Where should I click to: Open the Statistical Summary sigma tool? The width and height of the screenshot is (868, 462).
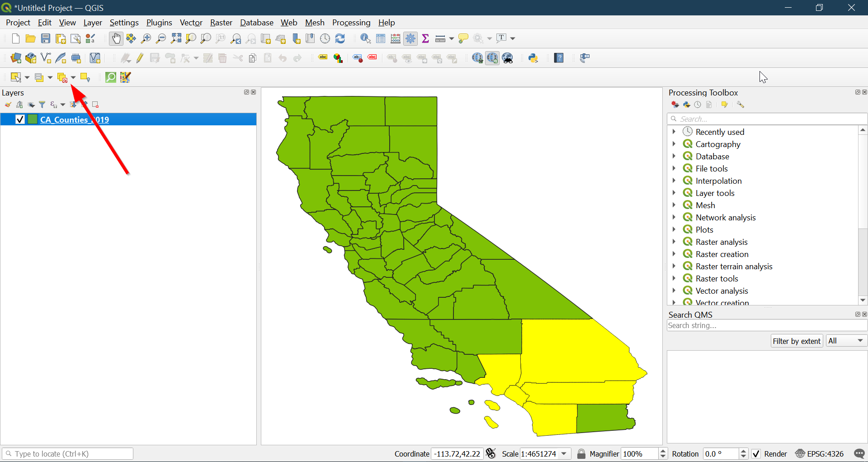(x=425, y=39)
